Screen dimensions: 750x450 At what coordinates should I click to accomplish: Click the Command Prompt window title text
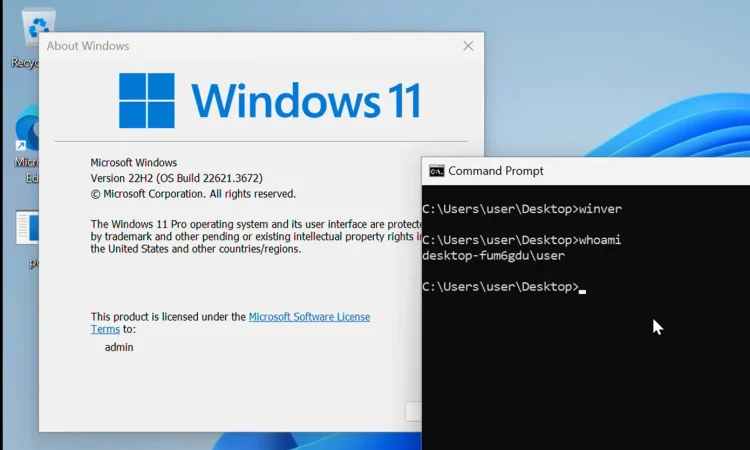[496, 171]
